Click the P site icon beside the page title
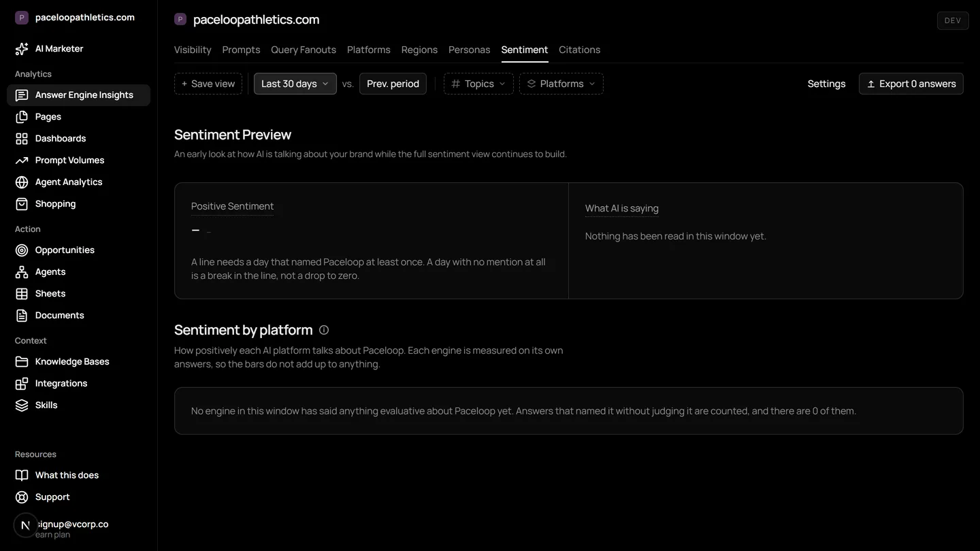 pos(180,20)
